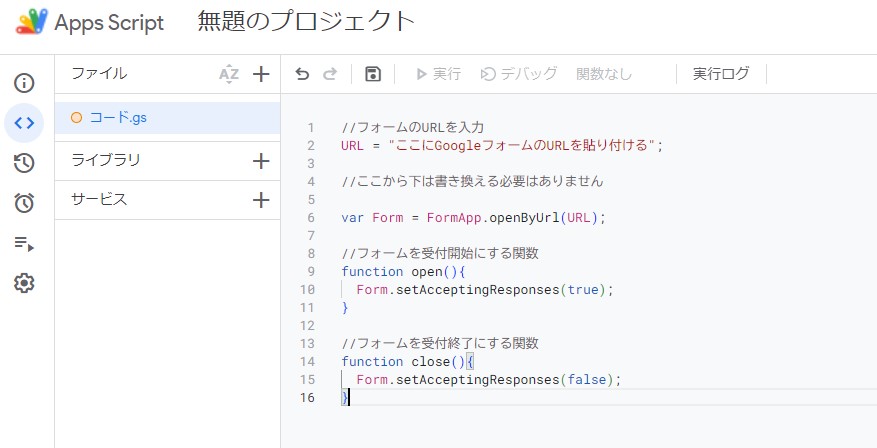Open the 関数なし function selector
877x448 pixels.
[x=604, y=74]
